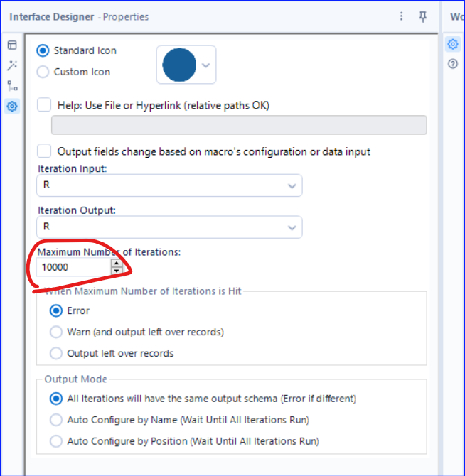Select All Iterations same output schema option
The width and height of the screenshot is (465, 476).
click(x=56, y=399)
